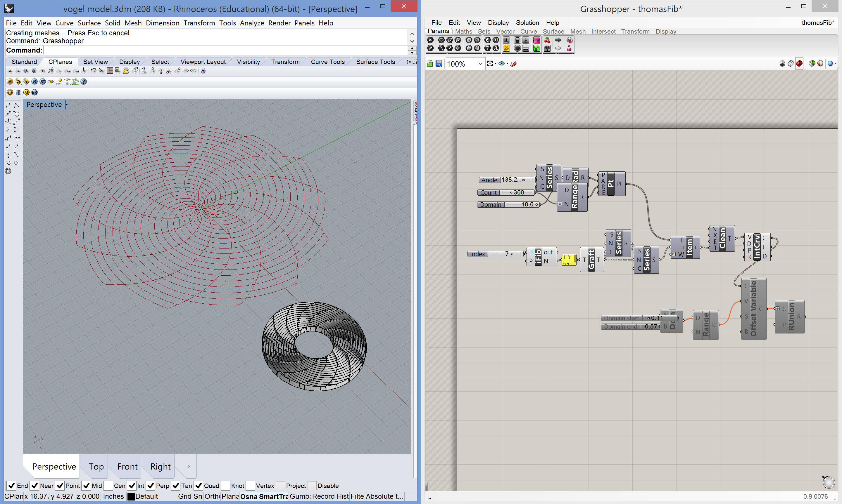Click the Grasshopper save file icon
The height and width of the screenshot is (504, 842).
point(439,64)
